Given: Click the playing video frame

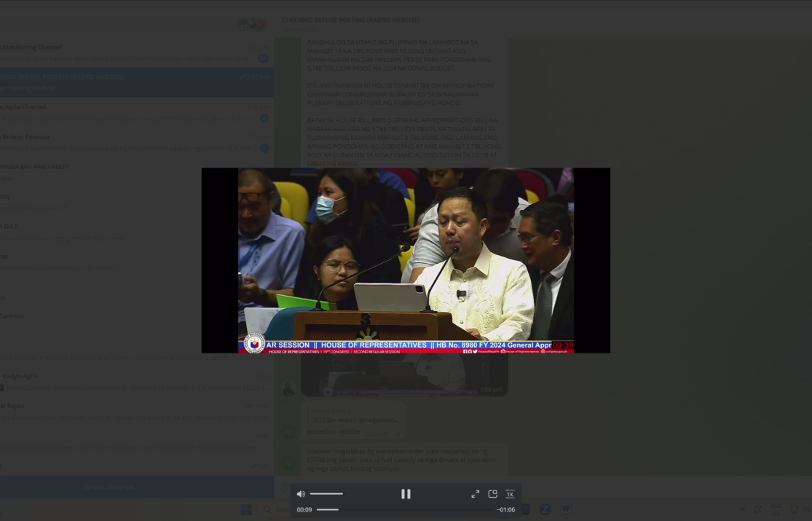Looking at the screenshot, I should point(406,260).
